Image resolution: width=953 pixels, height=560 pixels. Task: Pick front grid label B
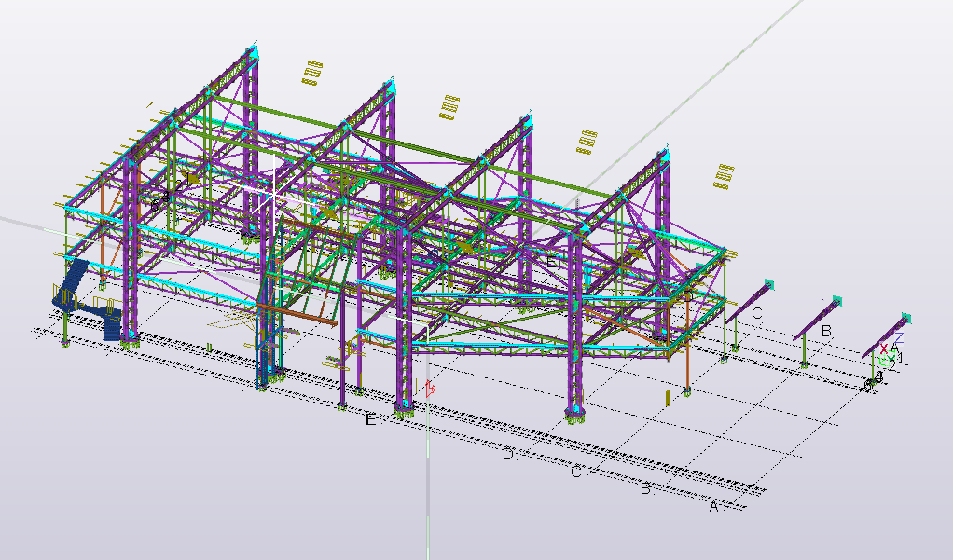coord(644,488)
